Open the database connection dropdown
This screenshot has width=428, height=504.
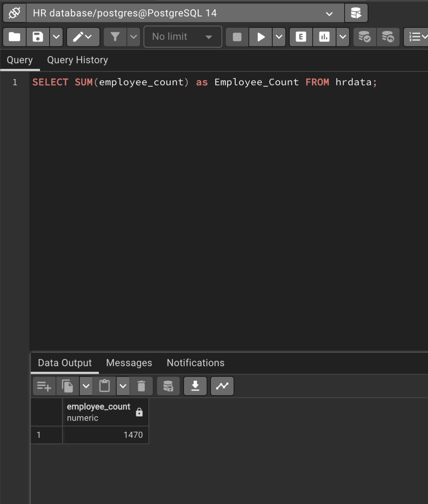(x=329, y=13)
